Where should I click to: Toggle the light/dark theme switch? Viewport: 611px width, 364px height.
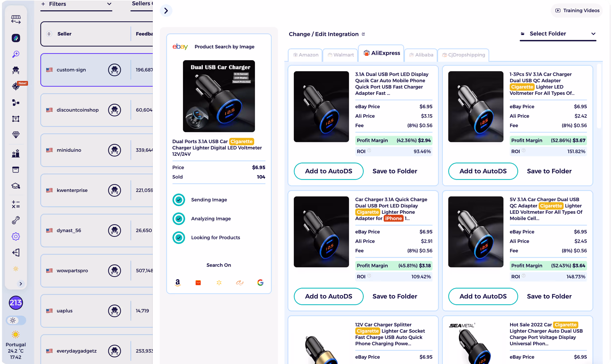(x=16, y=320)
